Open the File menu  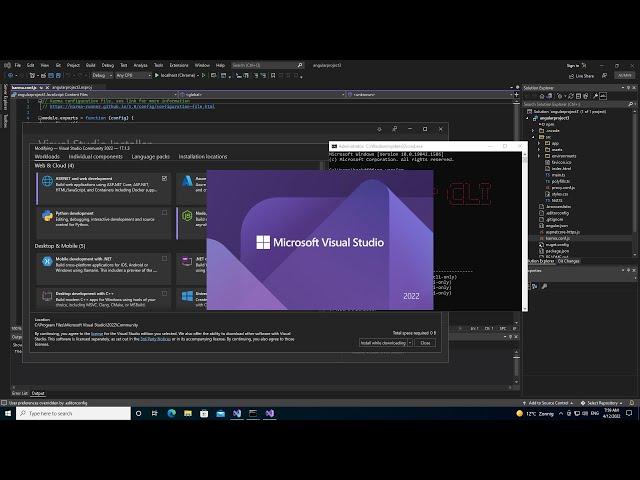pyautogui.click(x=18, y=65)
